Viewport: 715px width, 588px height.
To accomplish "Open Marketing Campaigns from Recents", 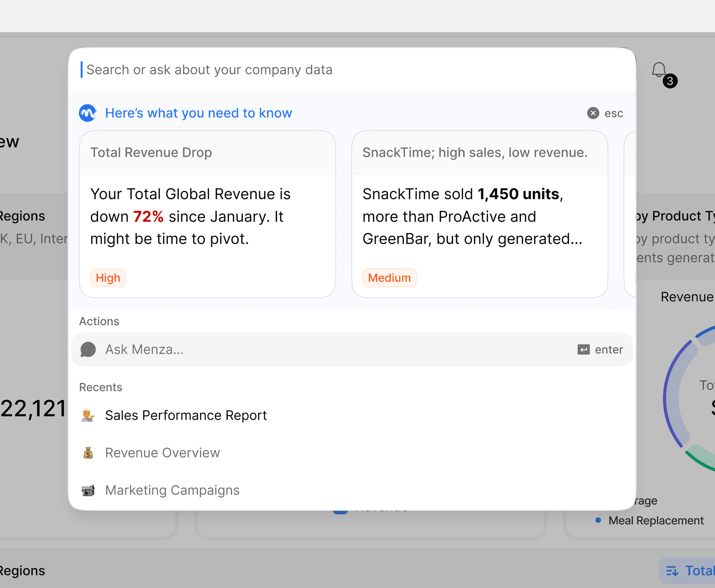I will click(172, 490).
